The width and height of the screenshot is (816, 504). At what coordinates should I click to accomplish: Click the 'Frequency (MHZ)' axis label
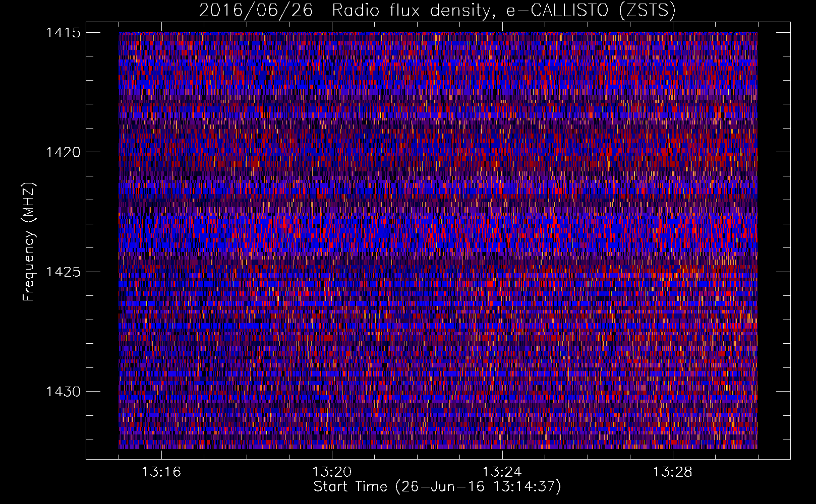click(x=29, y=242)
